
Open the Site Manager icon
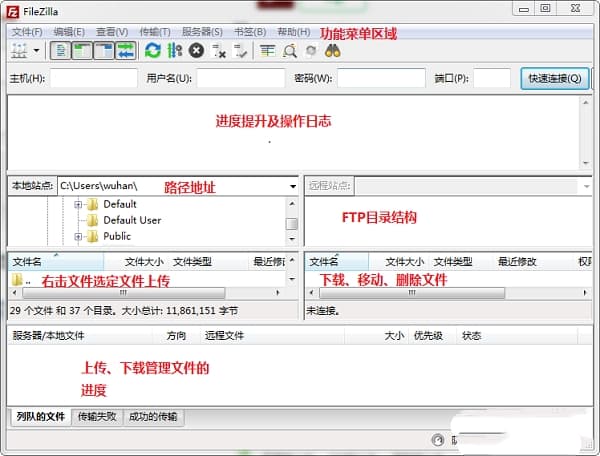[19, 50]
